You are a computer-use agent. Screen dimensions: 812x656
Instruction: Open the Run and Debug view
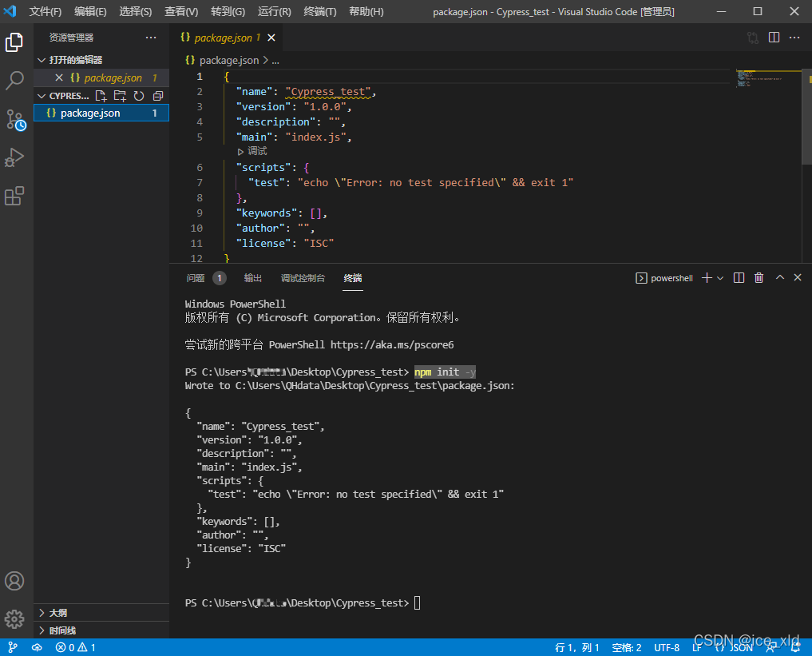click(x=14, y=157)
